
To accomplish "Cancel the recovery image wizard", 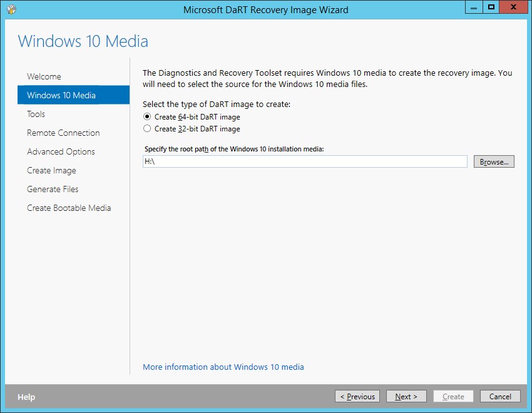I will tap(500, 397).
